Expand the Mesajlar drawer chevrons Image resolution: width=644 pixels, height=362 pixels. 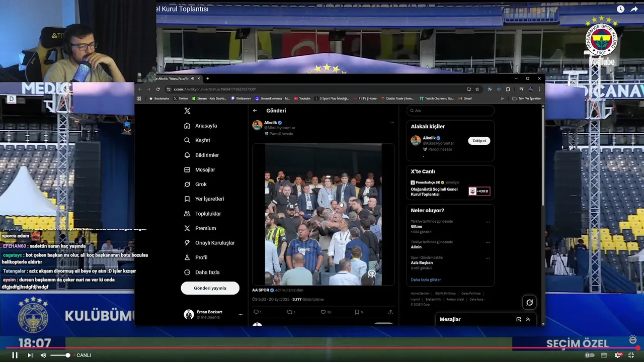pyautogui.click(x=528, y=319)
